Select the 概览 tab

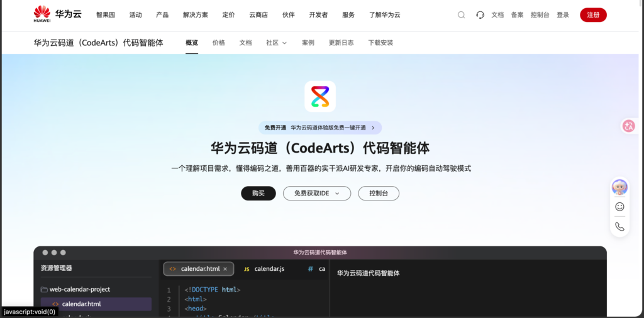click(192, 43)
